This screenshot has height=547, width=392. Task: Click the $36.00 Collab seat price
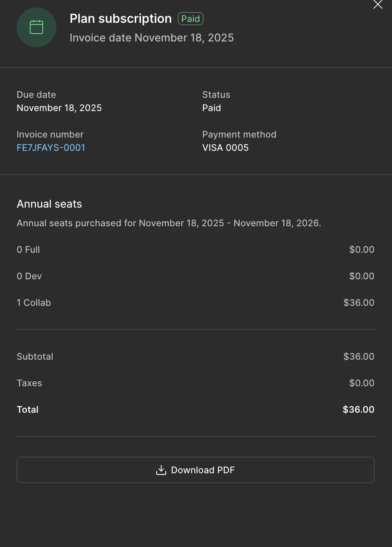358,303
